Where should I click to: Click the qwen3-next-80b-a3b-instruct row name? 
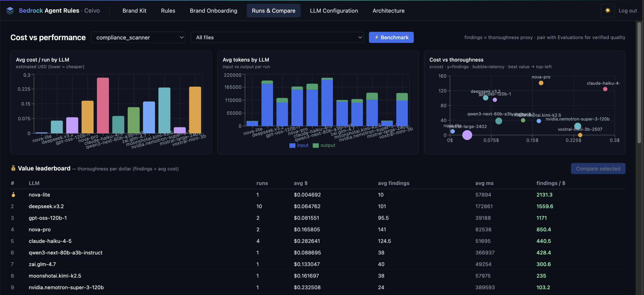coord(66,253)
